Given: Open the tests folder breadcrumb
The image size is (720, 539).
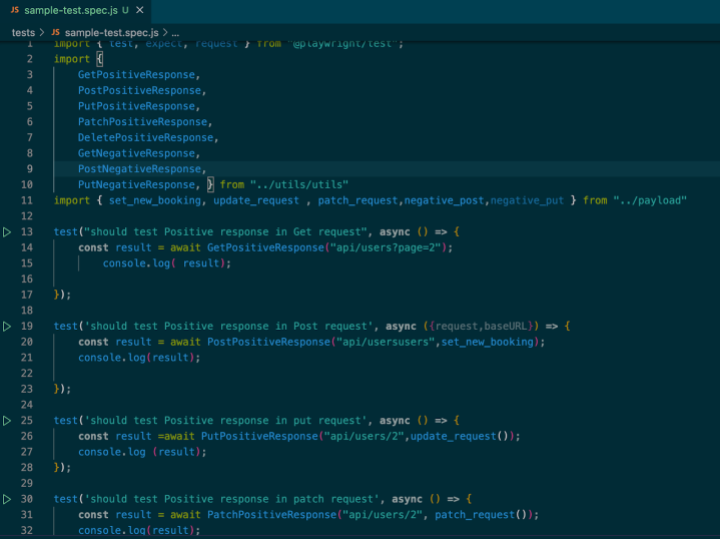Looking at the screenshot, I should (23, 32).
